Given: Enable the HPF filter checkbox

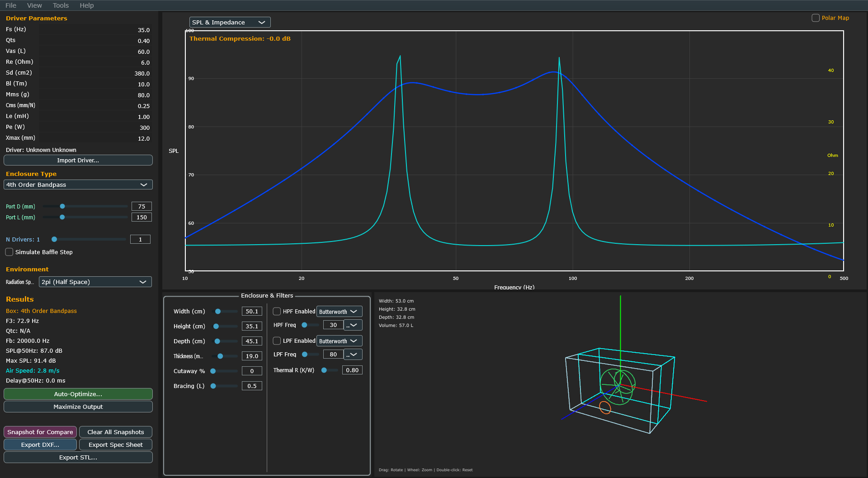Looking at the screenshot, I should pyautogui.click(x=277, y=312).
